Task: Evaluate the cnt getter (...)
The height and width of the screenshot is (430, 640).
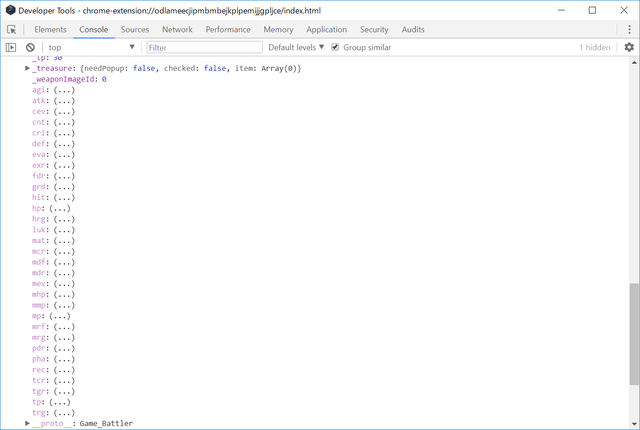Action: [64, 122]
